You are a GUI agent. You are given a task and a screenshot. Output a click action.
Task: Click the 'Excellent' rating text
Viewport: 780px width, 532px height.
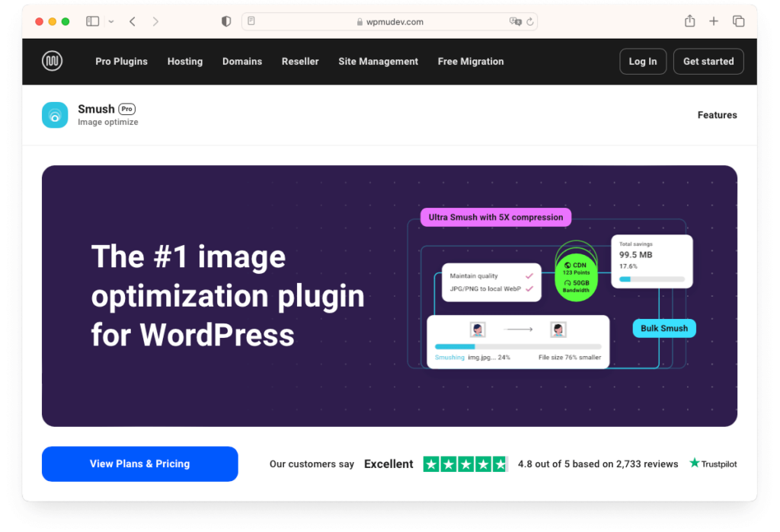click(x=388, y=464)
